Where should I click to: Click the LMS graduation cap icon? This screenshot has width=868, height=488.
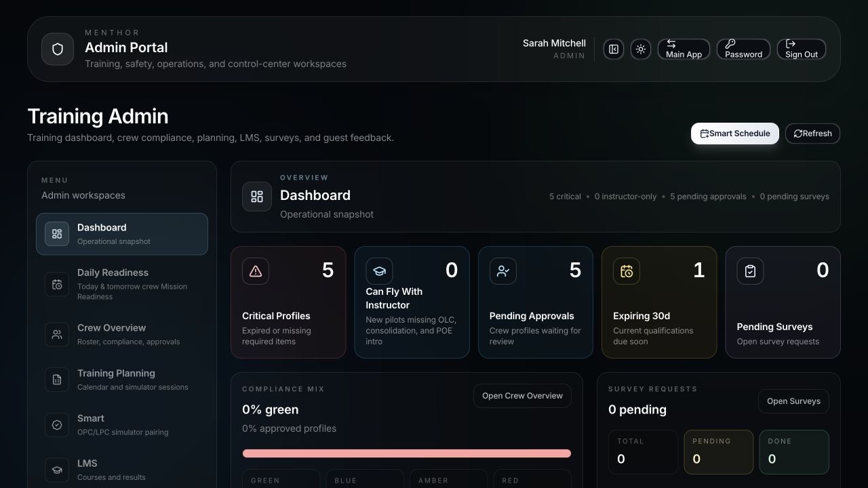pyautogui.click(x=57, y=470)
